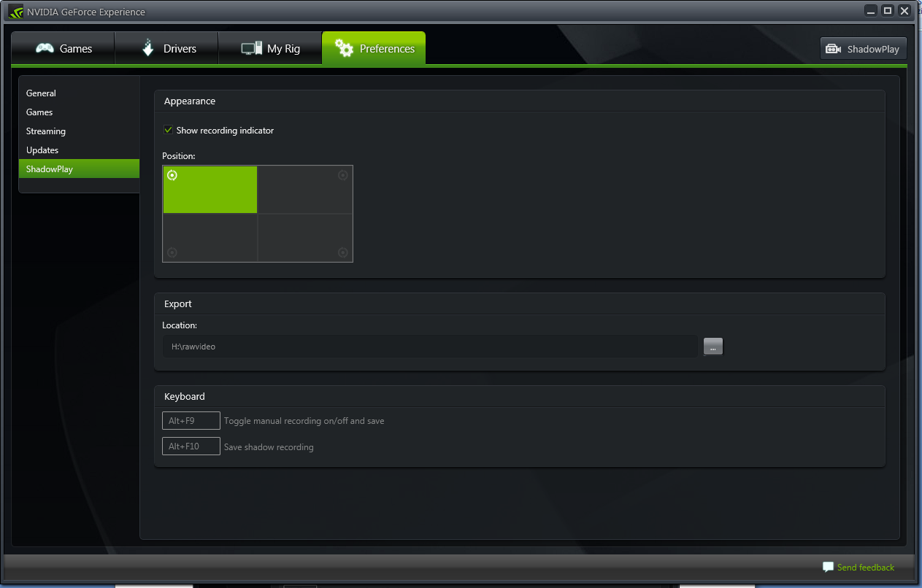The image size is (922, 588).
Task: Click the download arrow icon on Drivers tab
Action: pos(148,48)
